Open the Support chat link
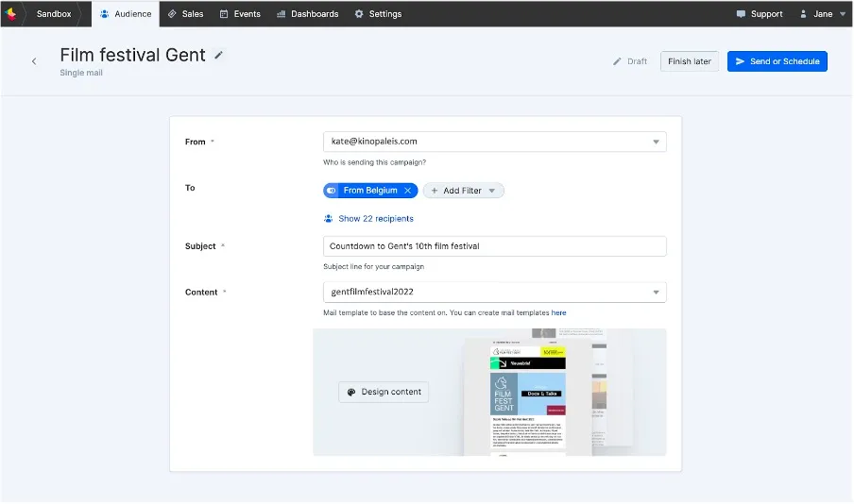Screen dimensions: 854x504 pyautogui.click(x=760, y=13)
